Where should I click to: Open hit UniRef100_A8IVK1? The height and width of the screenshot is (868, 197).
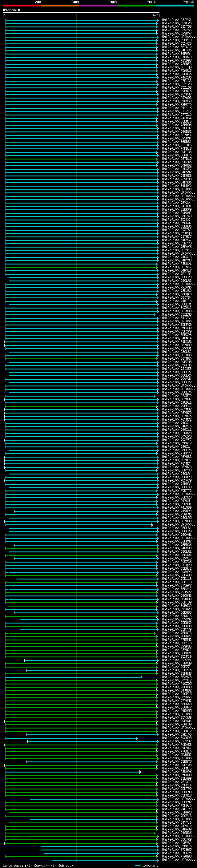(177, 20)
